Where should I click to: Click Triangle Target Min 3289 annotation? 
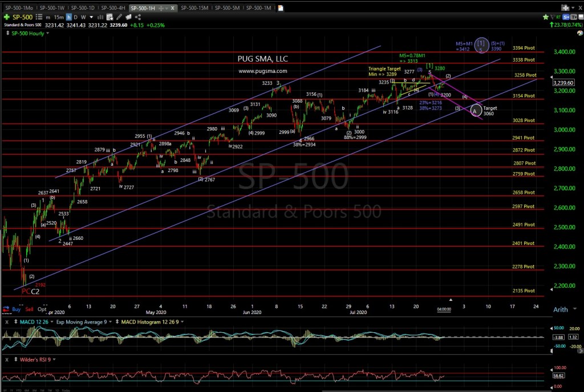384,71
